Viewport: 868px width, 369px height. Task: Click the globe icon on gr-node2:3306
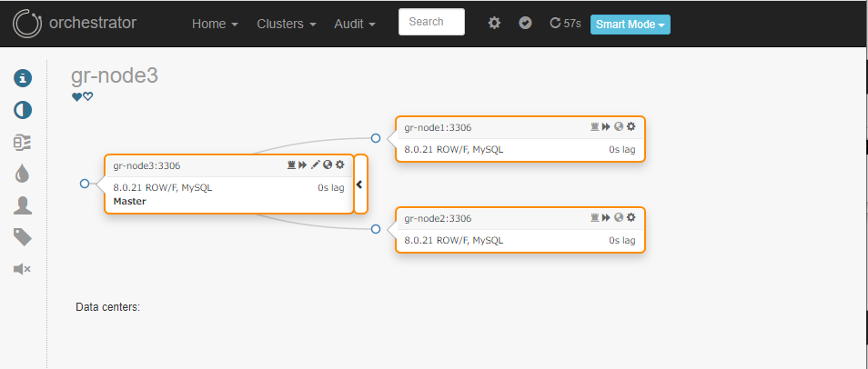619,218
